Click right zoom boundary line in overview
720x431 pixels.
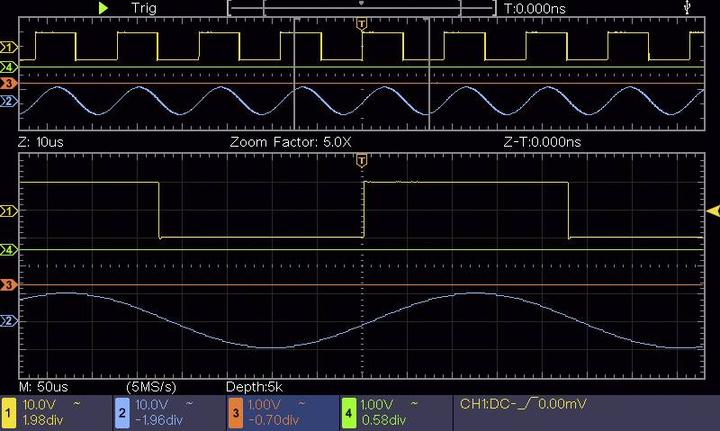428,74
